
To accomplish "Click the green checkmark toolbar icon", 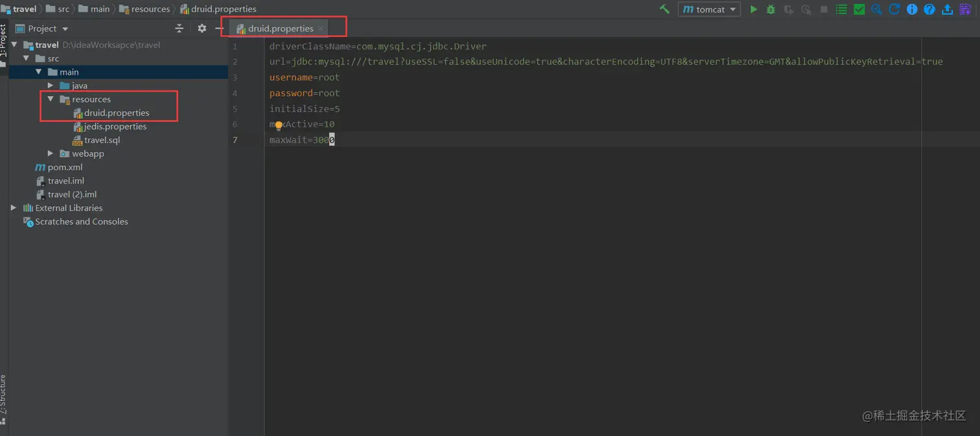I will 859,9.
